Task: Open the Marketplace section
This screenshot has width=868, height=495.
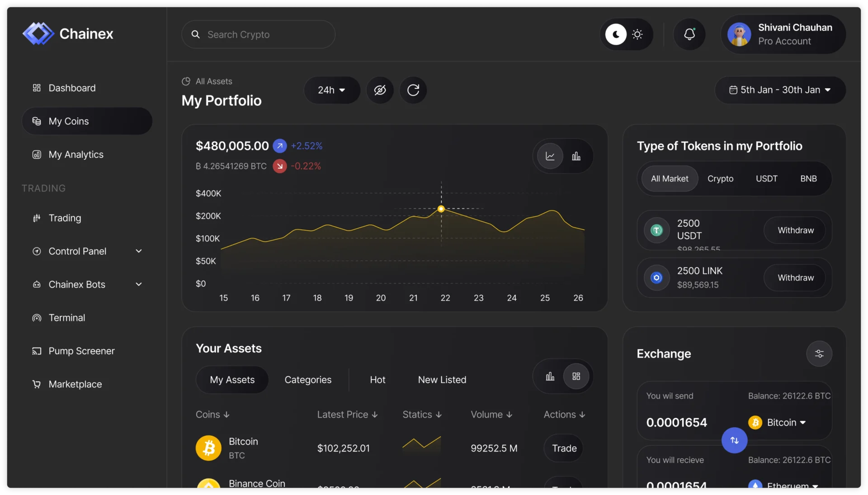Action: pyautogui.click(x=75, y=384)
